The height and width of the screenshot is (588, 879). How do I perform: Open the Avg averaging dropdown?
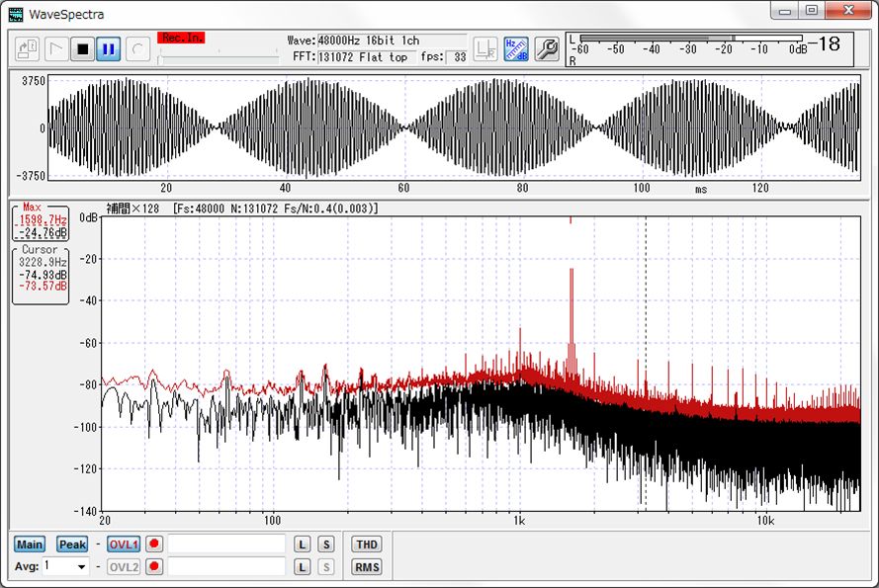(x=79, y=567)
